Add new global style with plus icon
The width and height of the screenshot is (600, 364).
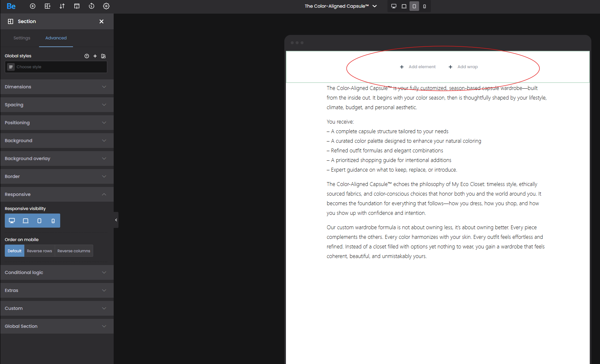point(95,56)
